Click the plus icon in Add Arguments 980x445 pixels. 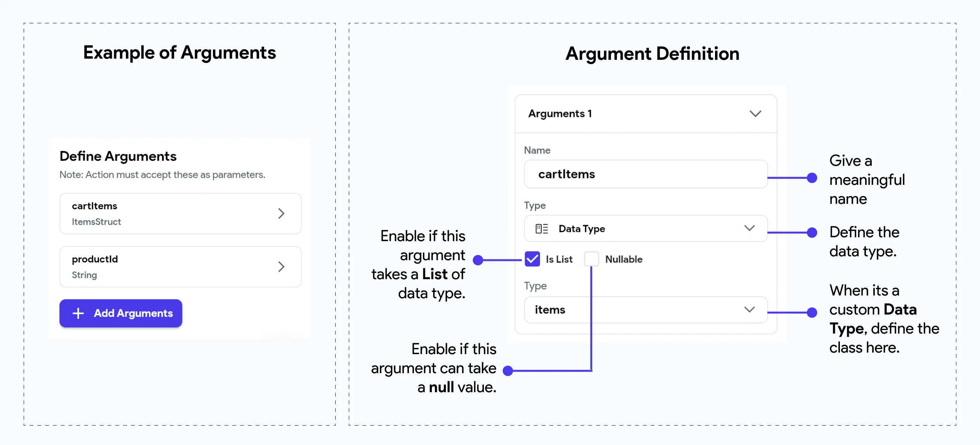pos(78,313)
